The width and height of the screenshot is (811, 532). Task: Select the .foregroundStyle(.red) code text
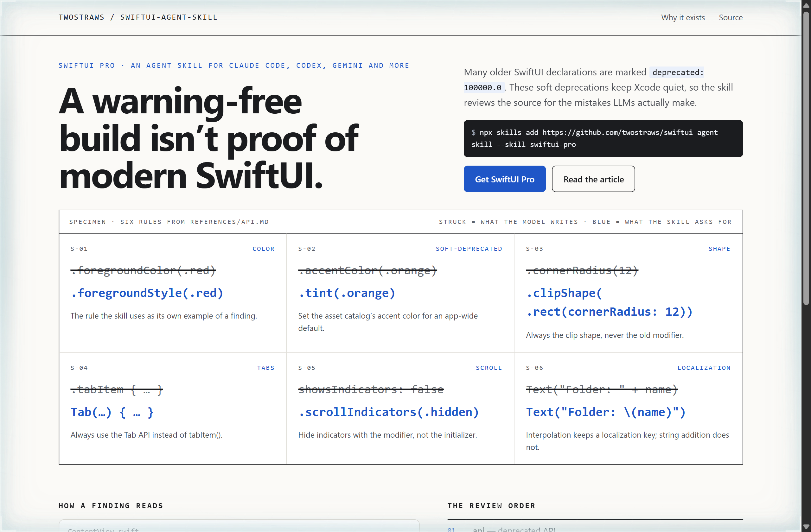pos(147,293)
